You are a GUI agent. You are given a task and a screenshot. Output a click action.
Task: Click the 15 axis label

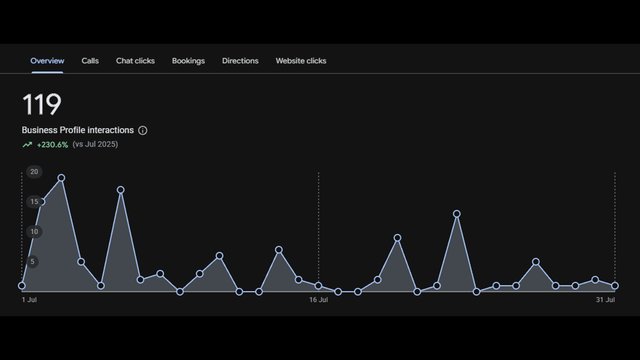coord(34,202)
